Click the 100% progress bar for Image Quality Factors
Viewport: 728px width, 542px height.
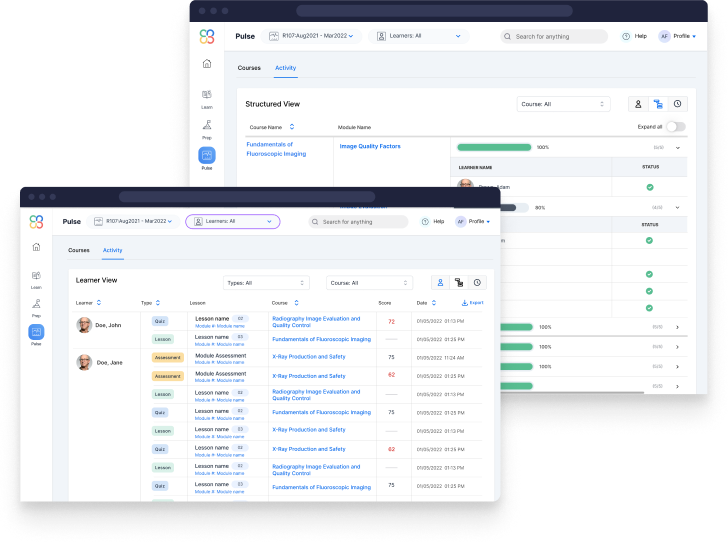pos(494,147)
